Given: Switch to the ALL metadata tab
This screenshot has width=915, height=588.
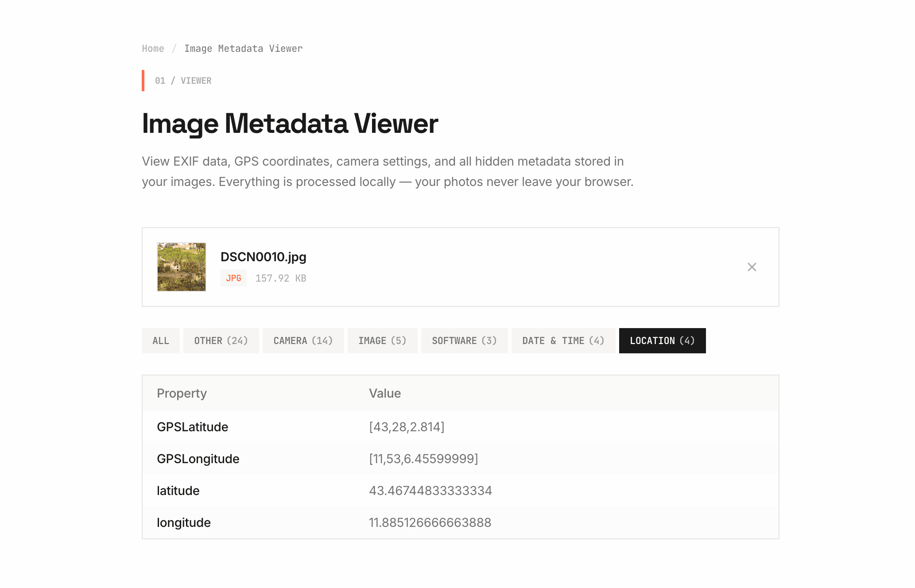Looking at the screenshot, I should (x=160, y=340).
